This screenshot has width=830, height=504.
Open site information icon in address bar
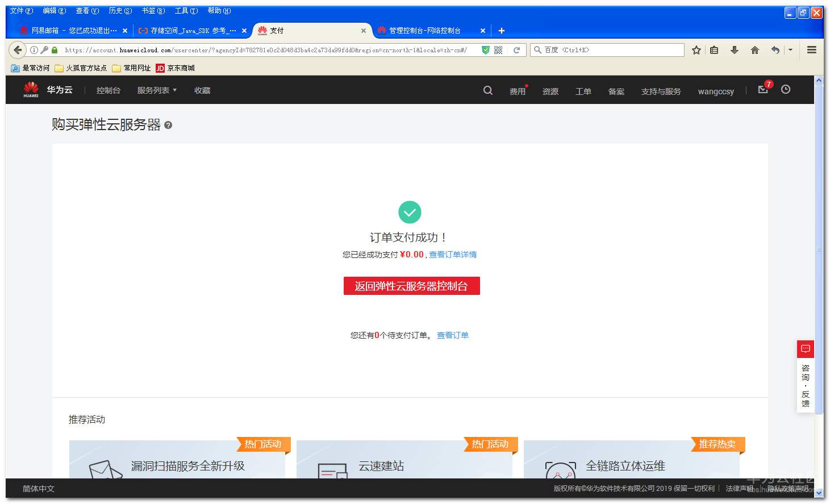click(34, 50)
